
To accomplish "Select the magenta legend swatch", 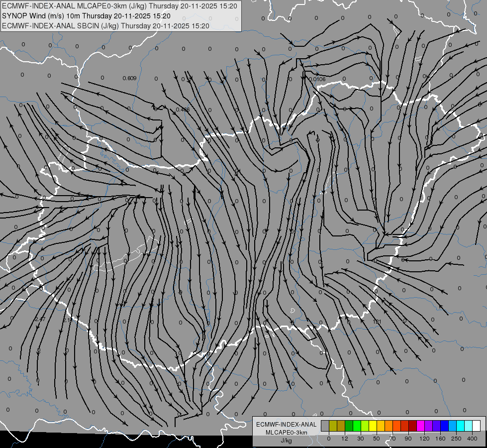I will 420,426.
